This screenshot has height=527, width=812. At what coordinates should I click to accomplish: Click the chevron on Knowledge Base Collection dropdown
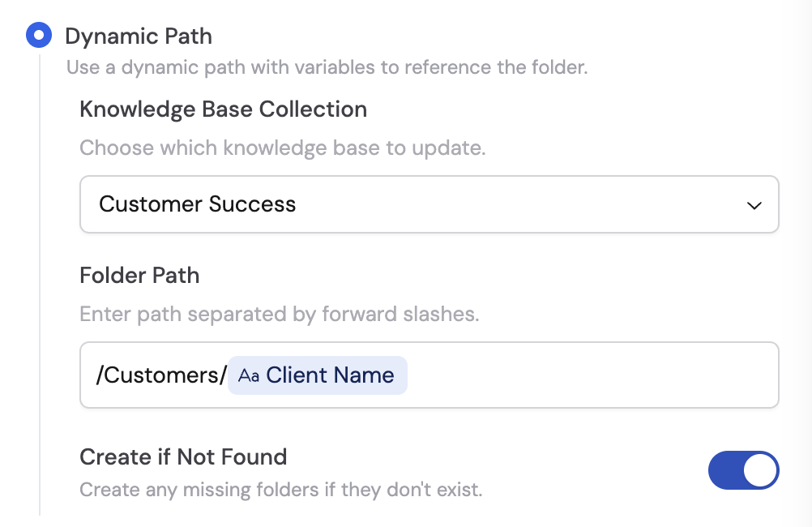(754, 204)
